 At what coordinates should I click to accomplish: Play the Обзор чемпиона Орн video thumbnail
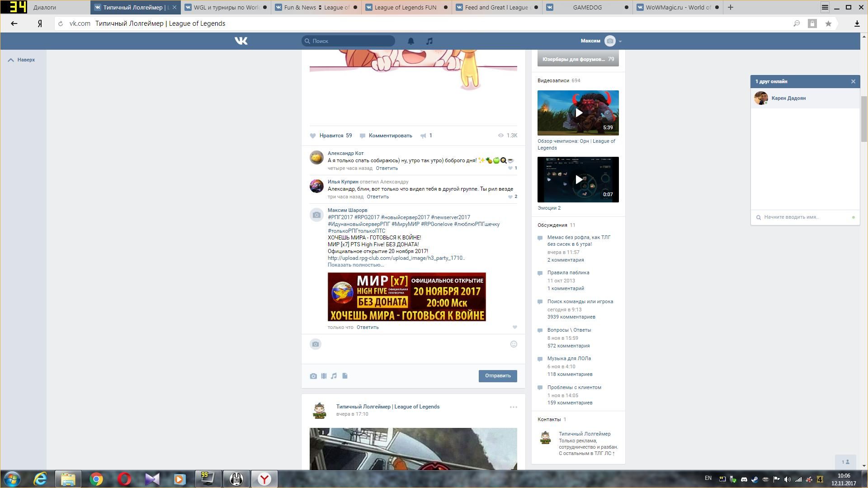point(578,113)
